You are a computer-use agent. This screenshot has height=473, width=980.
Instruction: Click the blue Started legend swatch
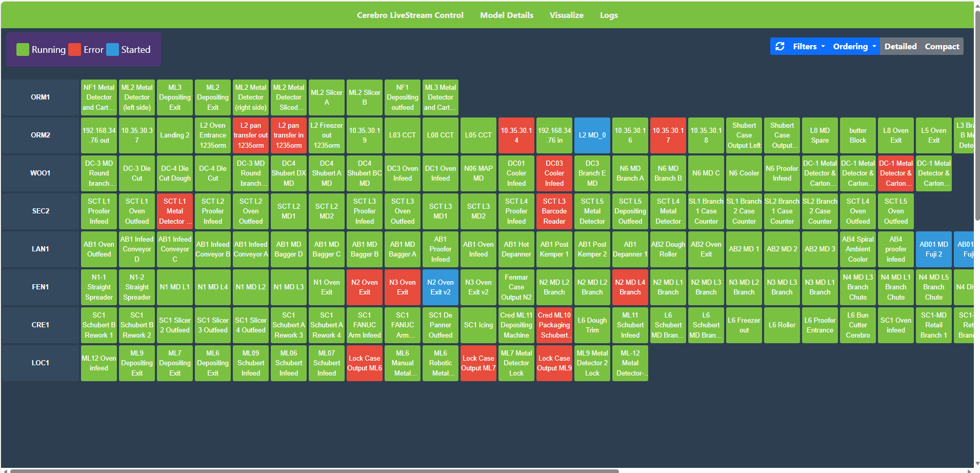112,50
